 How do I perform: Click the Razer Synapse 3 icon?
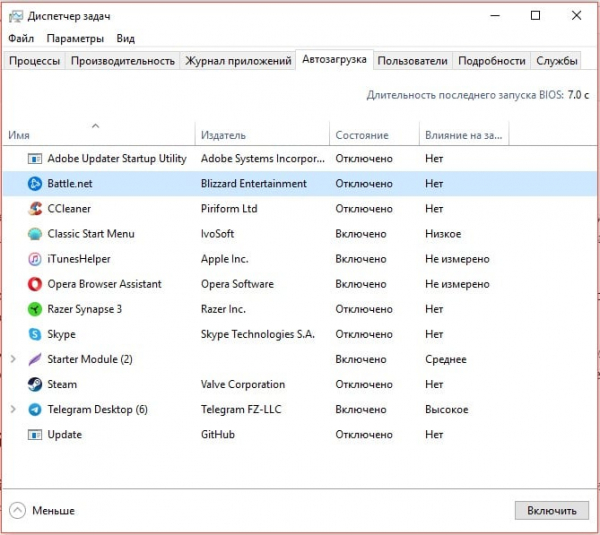tap(35, 309)
